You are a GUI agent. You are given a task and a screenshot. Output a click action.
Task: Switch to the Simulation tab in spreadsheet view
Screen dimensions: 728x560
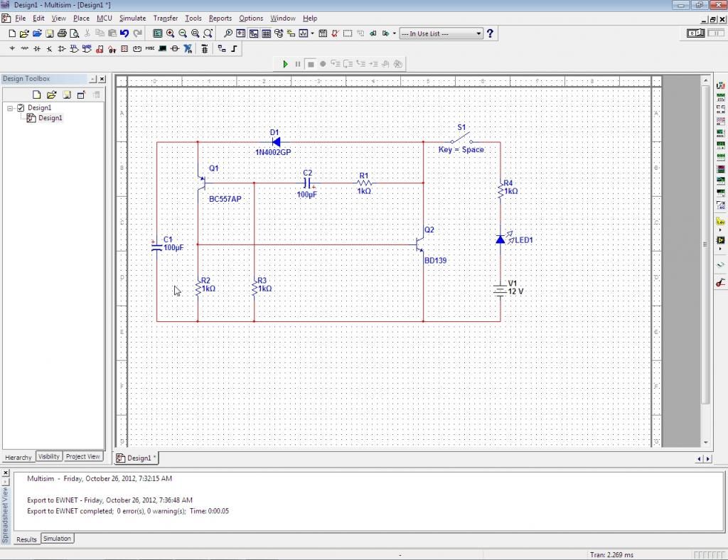[x=57, y=539]
